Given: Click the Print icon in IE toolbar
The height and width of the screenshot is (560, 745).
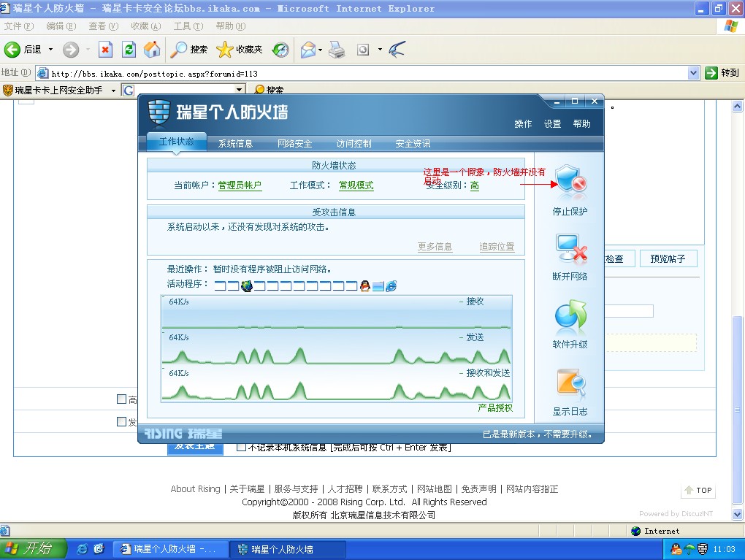Looking at the screenshot, I should coord(336,50).
